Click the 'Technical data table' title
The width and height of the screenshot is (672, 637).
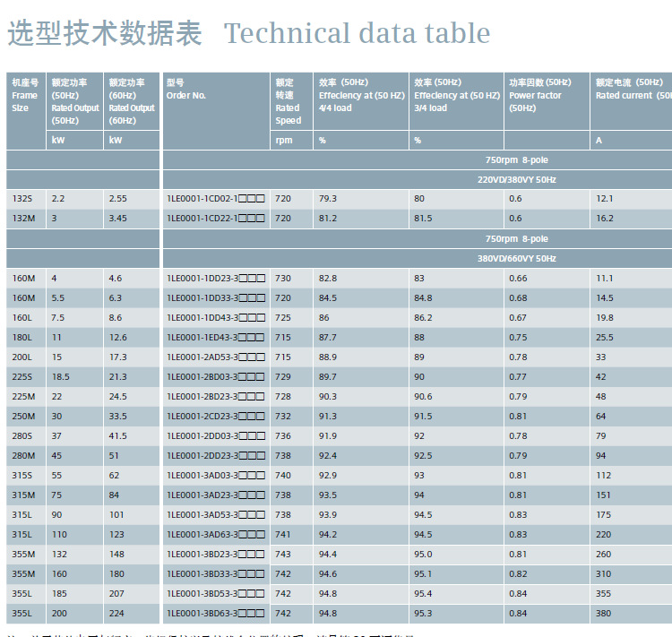pos(357,33)
